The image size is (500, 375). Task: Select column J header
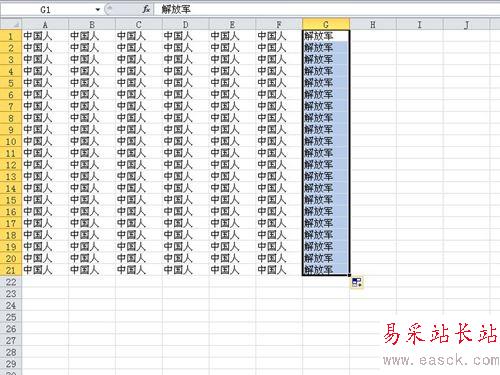(x=466, y=24)
